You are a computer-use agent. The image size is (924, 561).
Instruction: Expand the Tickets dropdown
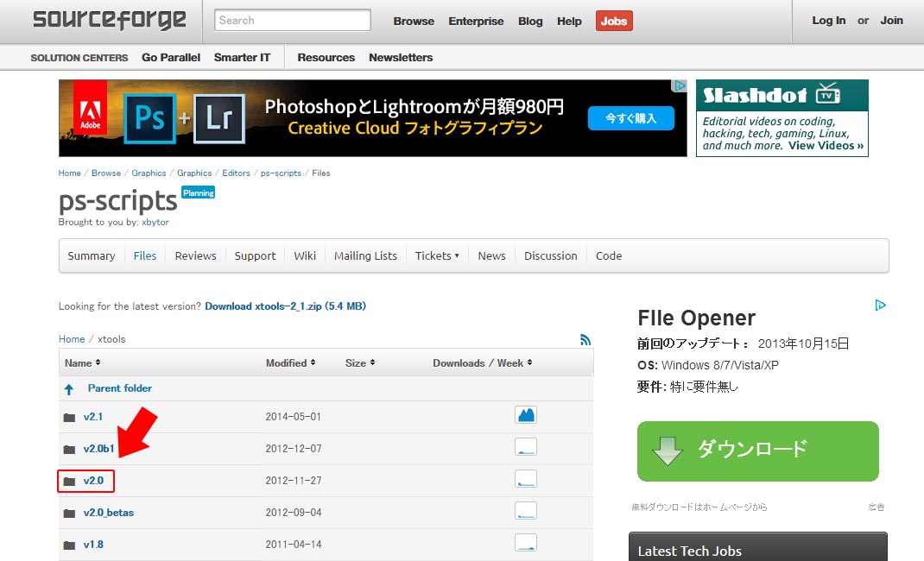[x=437, y=256]
